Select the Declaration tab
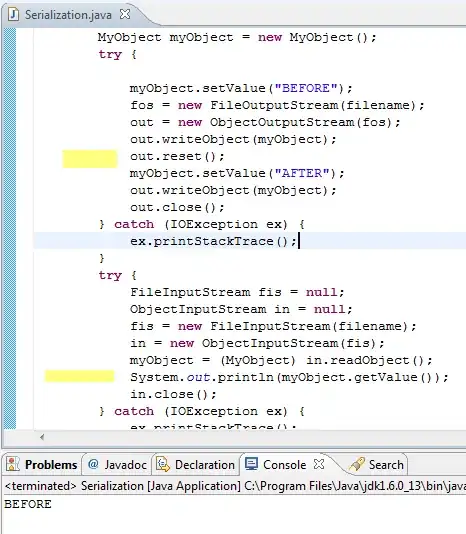Image resolution: width=466 pixels, height=534 pixels. (x=196, y=465)
